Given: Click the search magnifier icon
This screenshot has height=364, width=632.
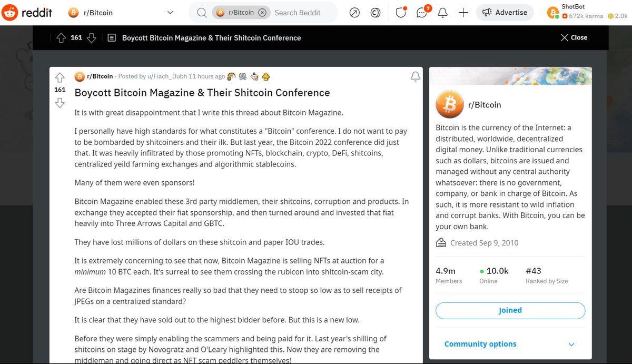Looking at the screenshot, I should click(x=202, y=13).
